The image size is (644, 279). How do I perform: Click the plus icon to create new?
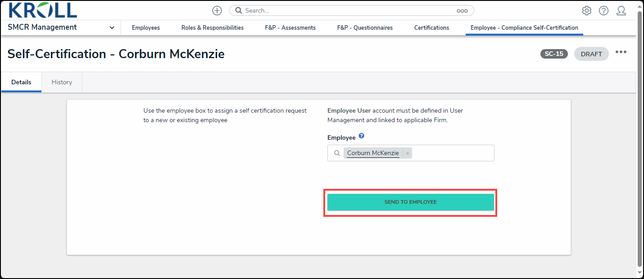217,10
